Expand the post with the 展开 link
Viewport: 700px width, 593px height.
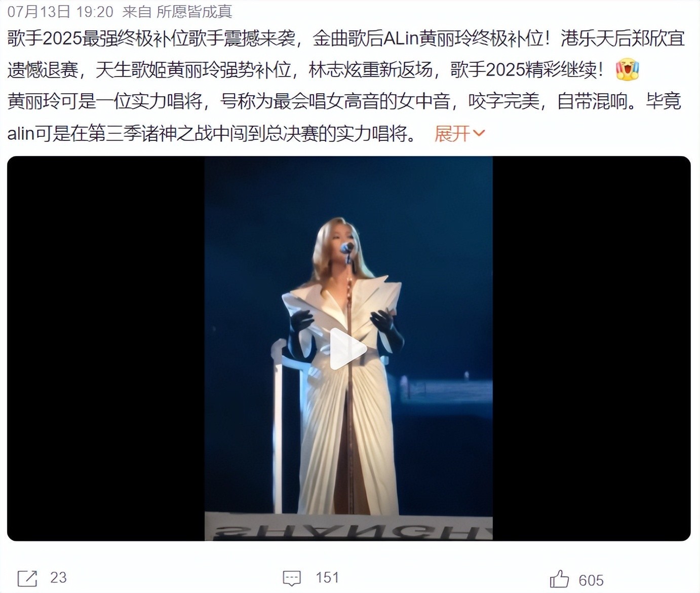point(452,134)
